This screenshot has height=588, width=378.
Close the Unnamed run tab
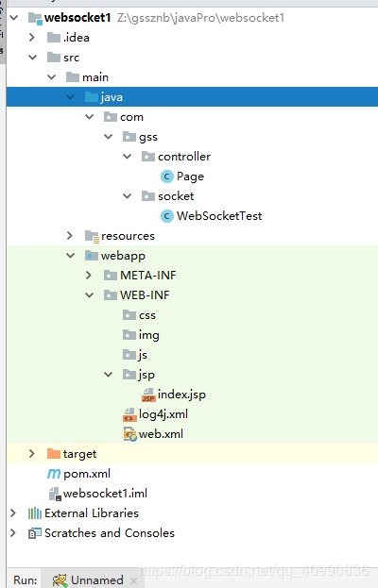pyautogui.click(x=133, y=580)
